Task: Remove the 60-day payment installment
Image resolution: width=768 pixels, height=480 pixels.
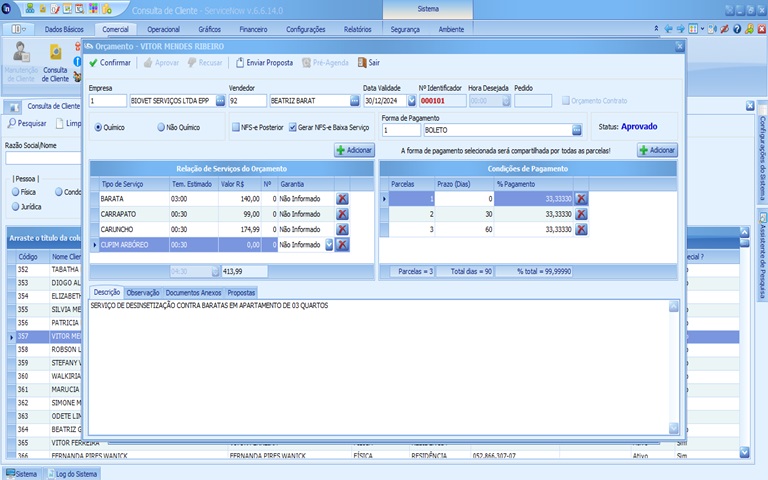Action: pos(581,229)
